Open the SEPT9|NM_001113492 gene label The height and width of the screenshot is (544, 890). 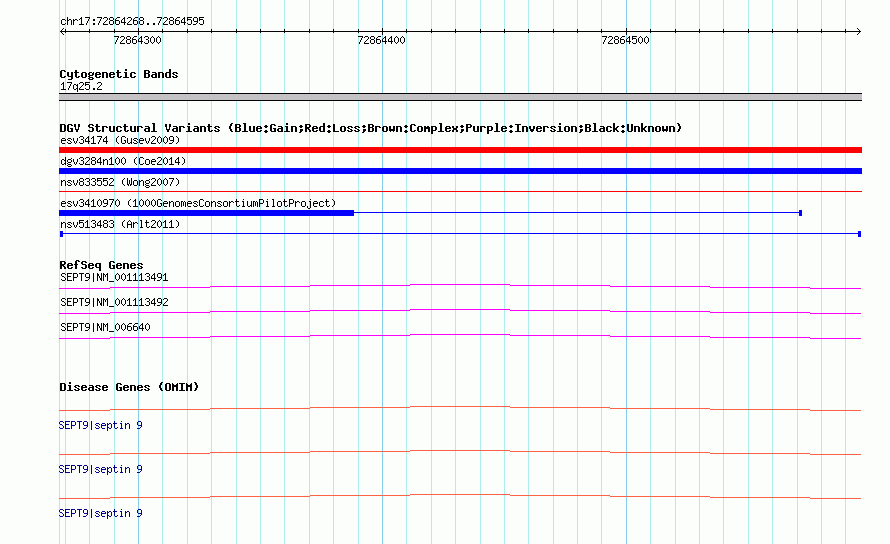tap(114, 302)
